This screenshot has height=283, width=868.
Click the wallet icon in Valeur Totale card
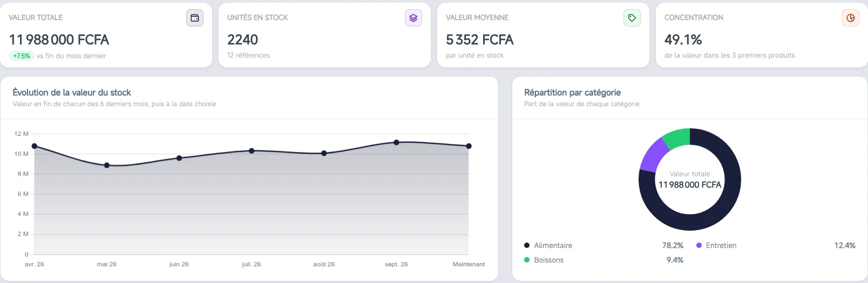pos(195,18)
